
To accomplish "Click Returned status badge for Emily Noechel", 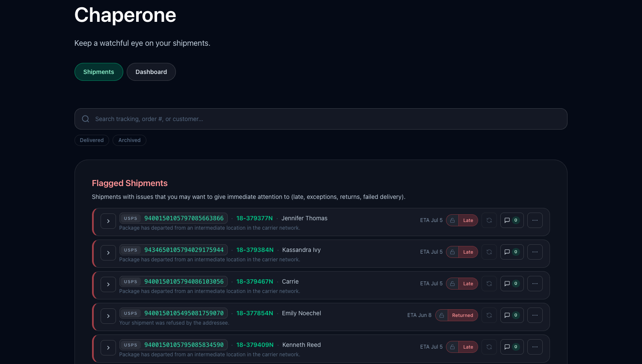I will [463, 315].
